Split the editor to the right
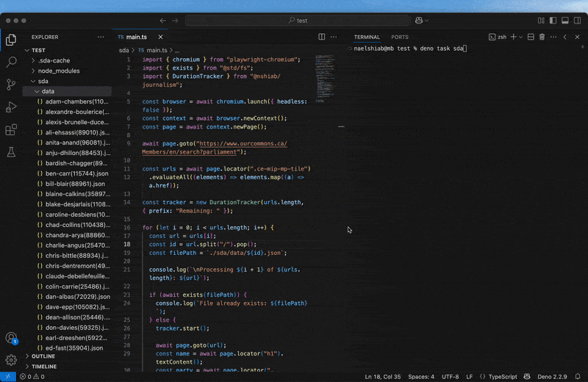 point(322,37)
